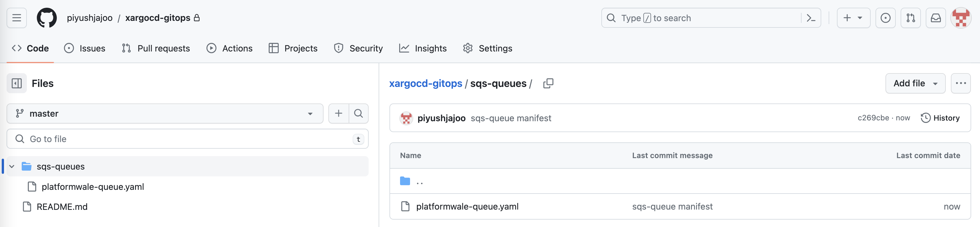Select sqs-queues folder in file tree
This screenshot has width=980, height=227.
[188, 166]
